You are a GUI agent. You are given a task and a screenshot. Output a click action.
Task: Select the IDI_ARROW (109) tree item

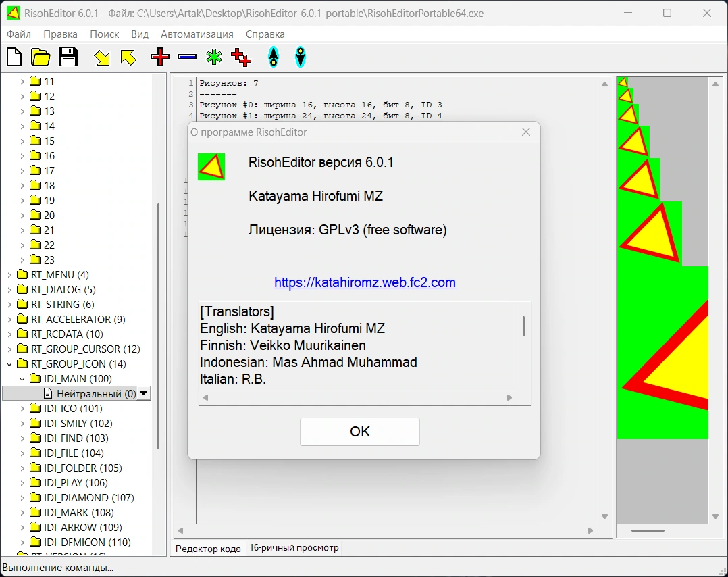click(82, 527)
